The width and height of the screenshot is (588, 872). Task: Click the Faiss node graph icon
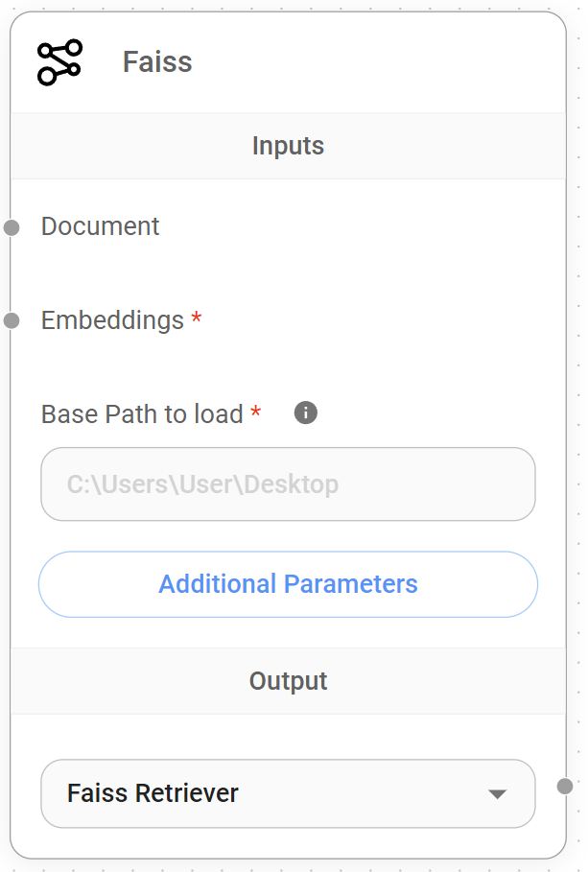pos(59,62)
